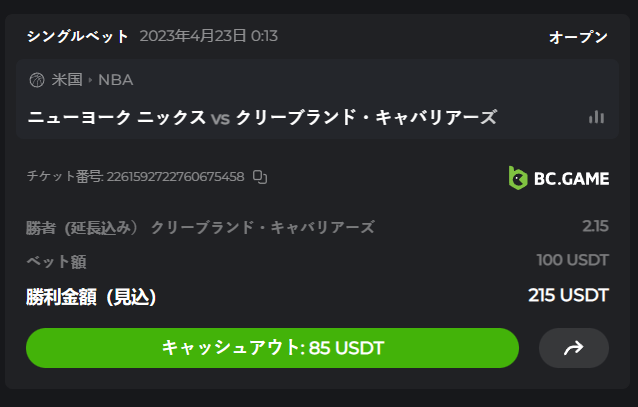The image size is (638, 407).
Task: Click the 100 USDT bet amount
Action: [x=572, y=260]
